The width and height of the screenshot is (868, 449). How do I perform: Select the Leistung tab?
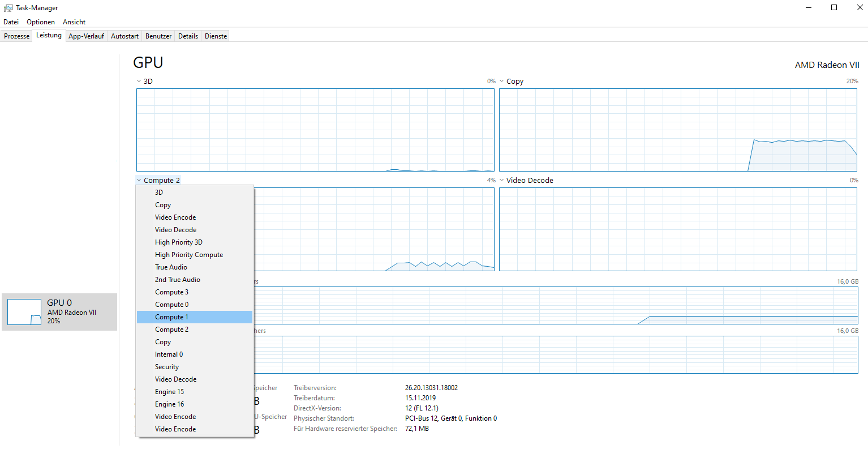[x=49, y=35]
